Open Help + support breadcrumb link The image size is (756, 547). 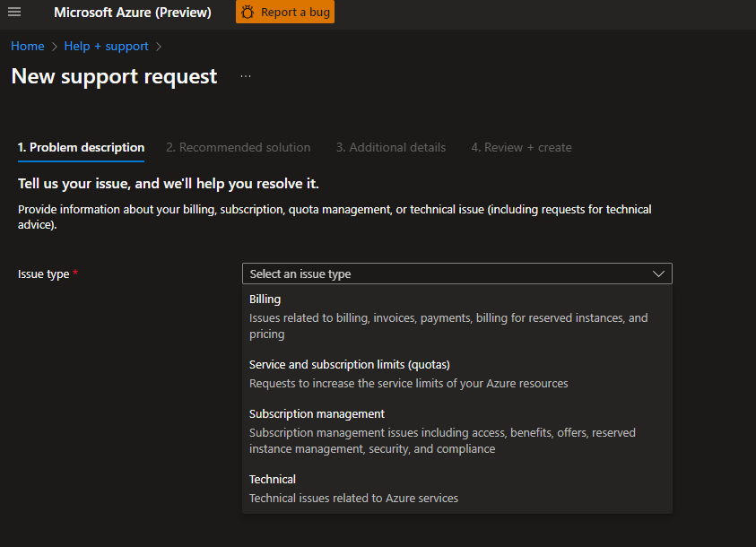[106, 47]
